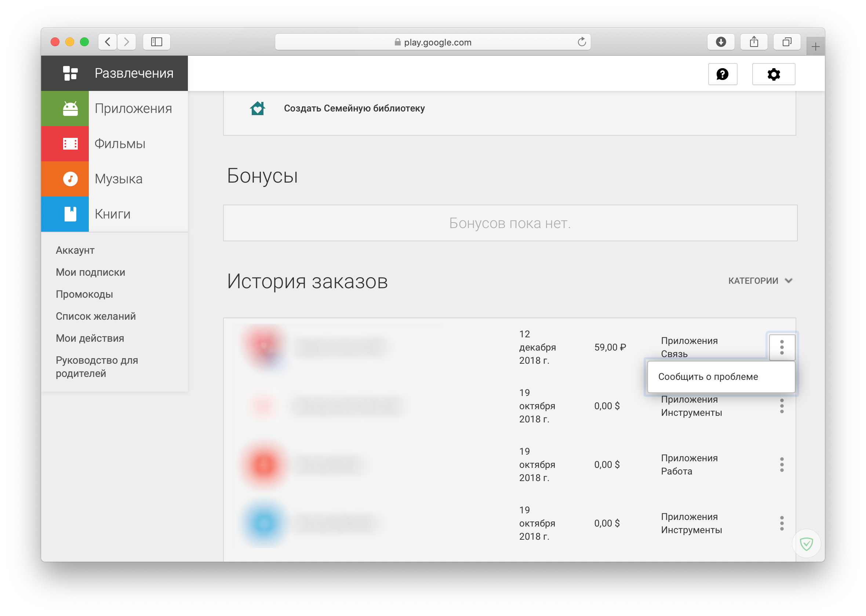Viewport: 866px width, 616px height.
Task: Click the family library house icon
Action: tap(258, 109)
